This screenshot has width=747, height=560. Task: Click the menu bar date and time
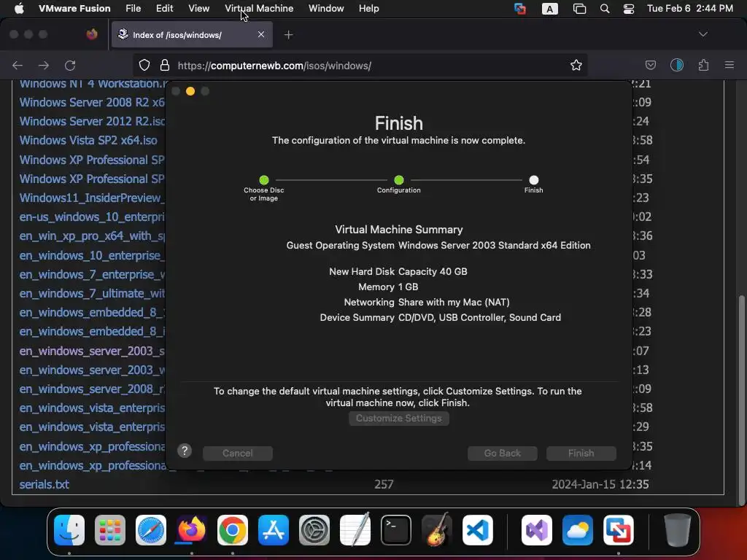click(x=690, y=9)
